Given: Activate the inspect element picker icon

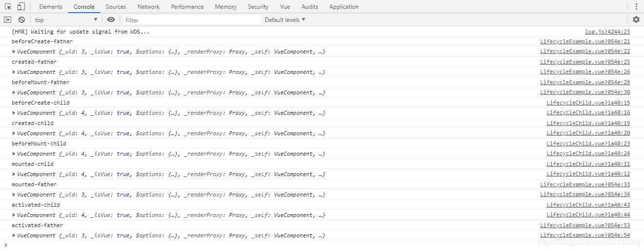Looking at the screenshot, I should 8,7.
